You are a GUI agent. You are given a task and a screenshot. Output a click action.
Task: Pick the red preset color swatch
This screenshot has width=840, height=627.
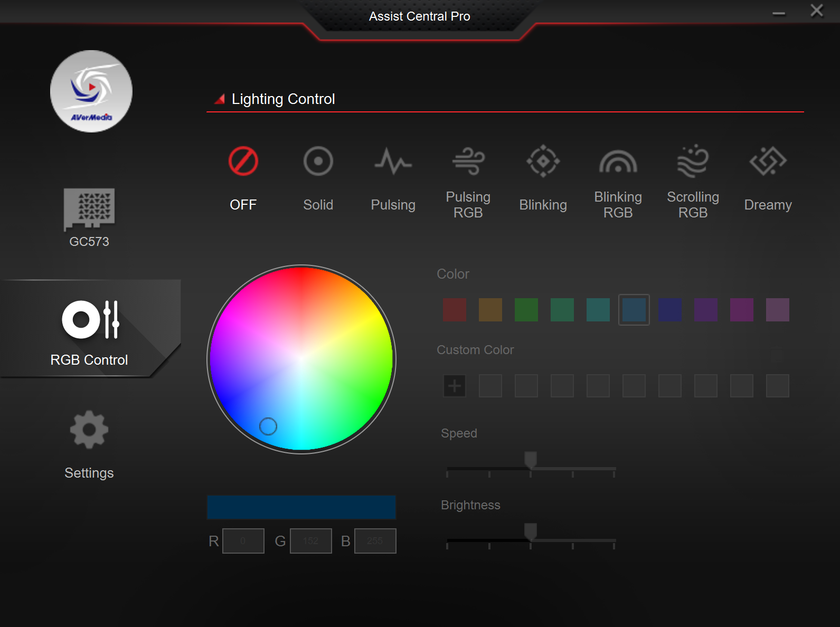pyautogui.click(x=455, y=310)
